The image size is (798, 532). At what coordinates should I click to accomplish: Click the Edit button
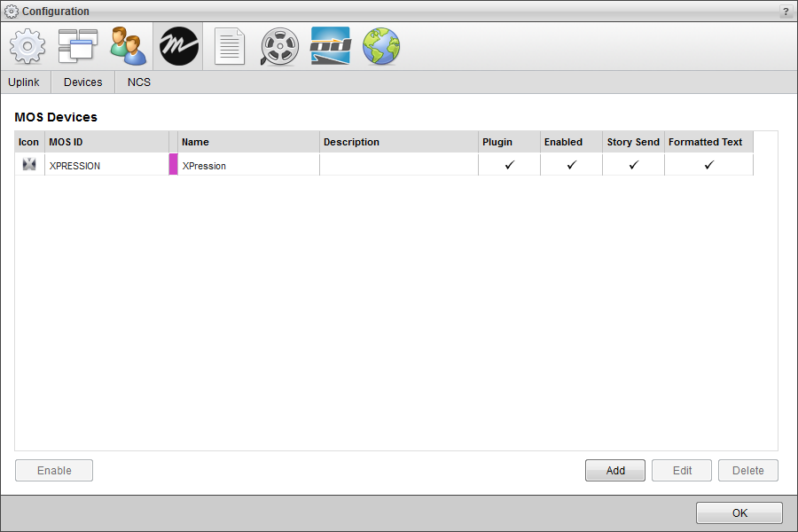click(681, 470)
